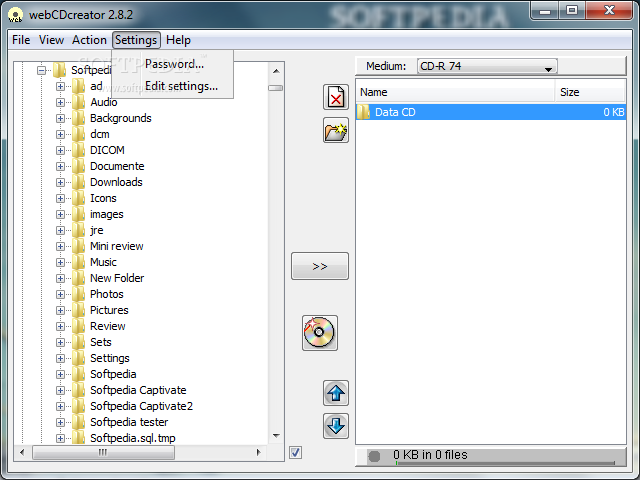The image size is (640, 480).
Task: Open the Action menu
Action: (89, 40)
